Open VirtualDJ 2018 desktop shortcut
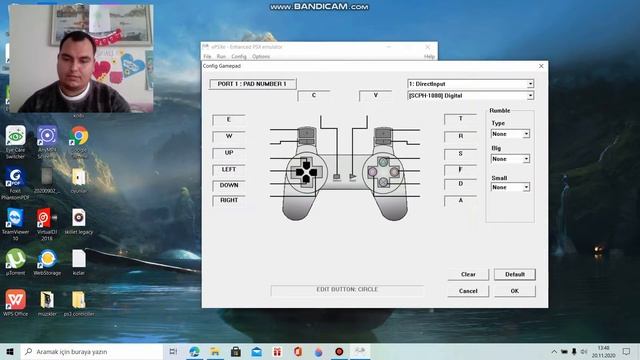Image resolution: width=640 pixels, height=360 pixels. 47,224
